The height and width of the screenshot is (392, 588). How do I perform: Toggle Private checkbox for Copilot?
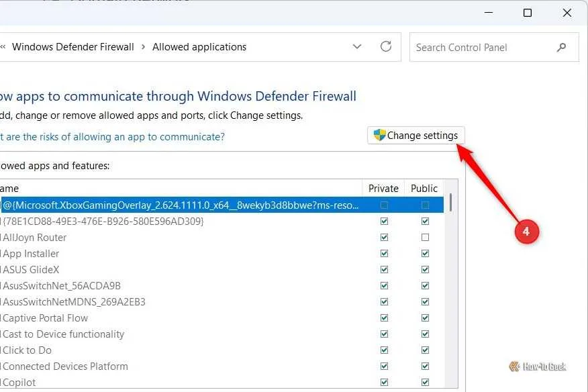(384, 383)
